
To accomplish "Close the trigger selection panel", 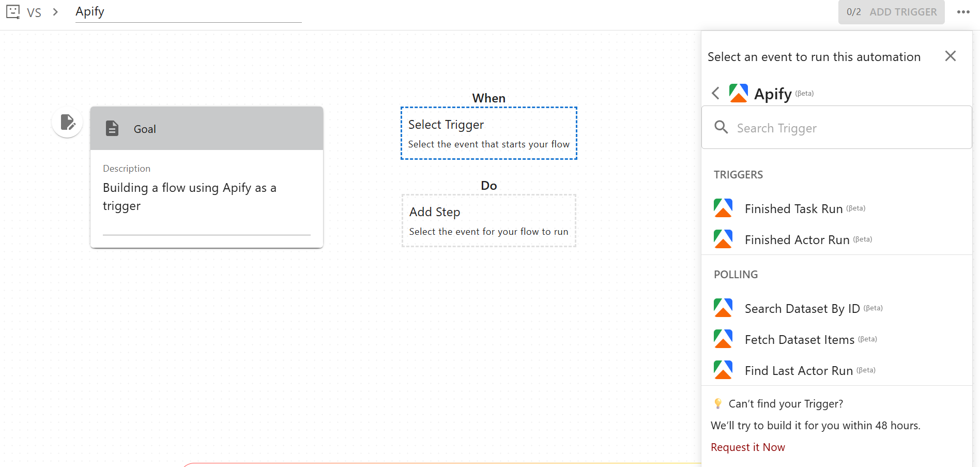I will [x=951, y=56].
